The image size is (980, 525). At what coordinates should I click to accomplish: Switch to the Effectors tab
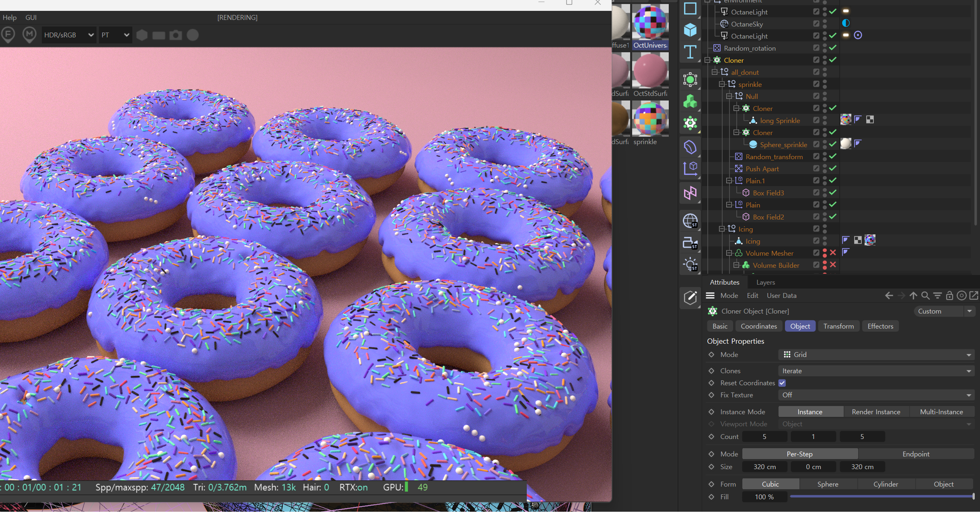point(880,326)
